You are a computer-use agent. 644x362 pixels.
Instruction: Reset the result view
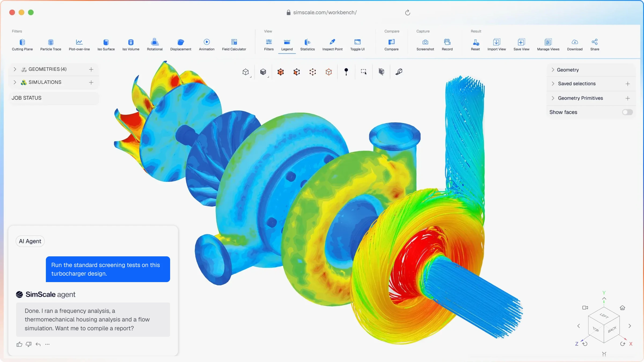(x=475, y=45)
